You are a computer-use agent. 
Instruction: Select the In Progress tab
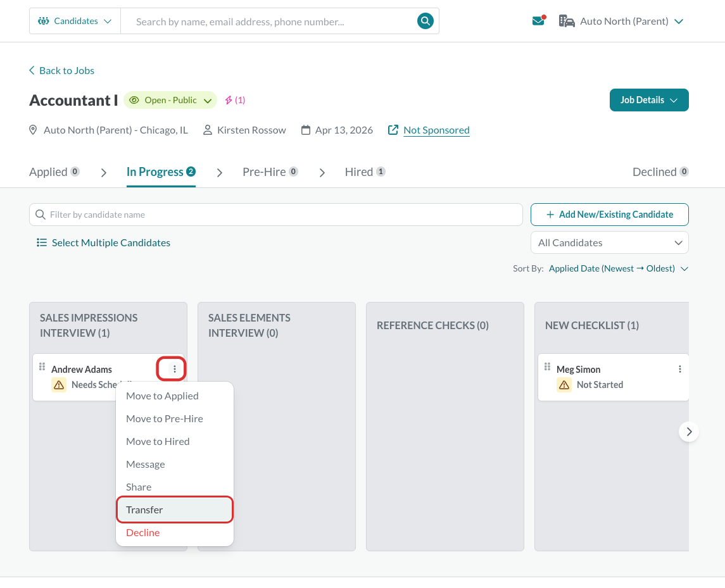[x=161, y=172]
